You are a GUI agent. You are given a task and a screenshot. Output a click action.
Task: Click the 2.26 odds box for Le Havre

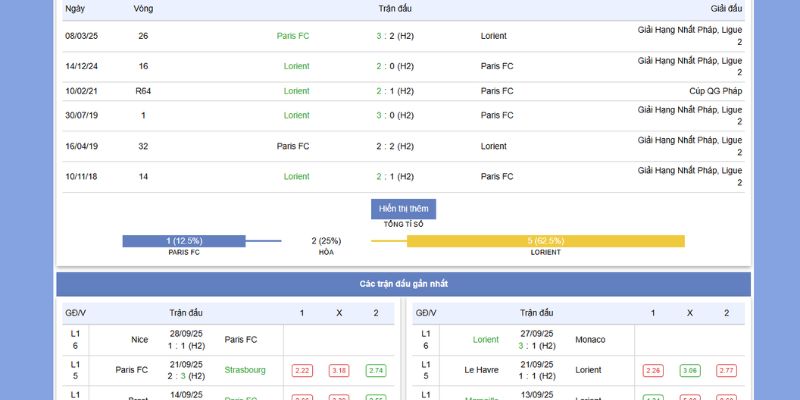653,370
